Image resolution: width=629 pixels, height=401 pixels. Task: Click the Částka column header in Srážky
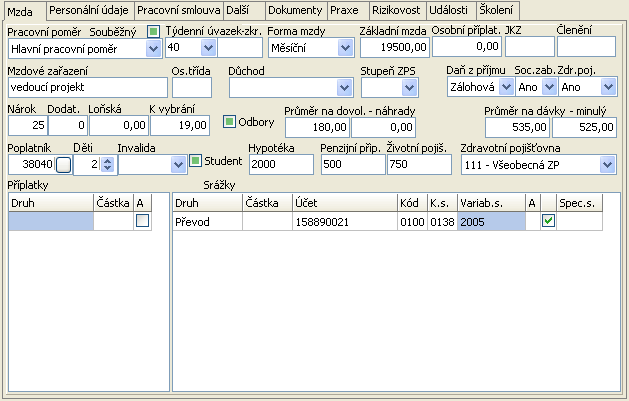coord(268,203)
